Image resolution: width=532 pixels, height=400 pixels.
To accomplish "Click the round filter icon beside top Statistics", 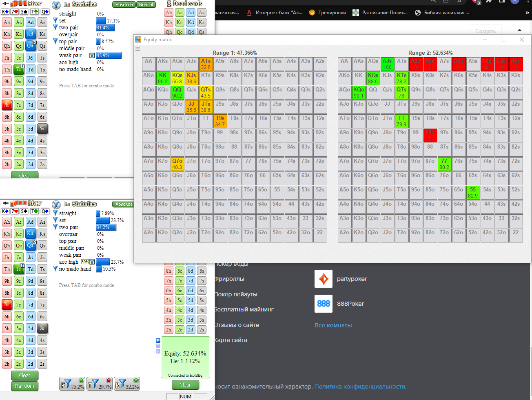I will 56,5.
